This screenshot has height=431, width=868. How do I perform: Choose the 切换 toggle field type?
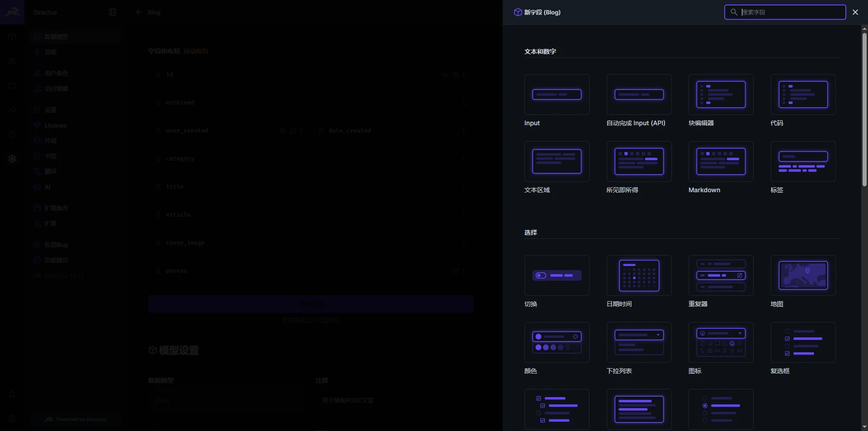(557, 275)
